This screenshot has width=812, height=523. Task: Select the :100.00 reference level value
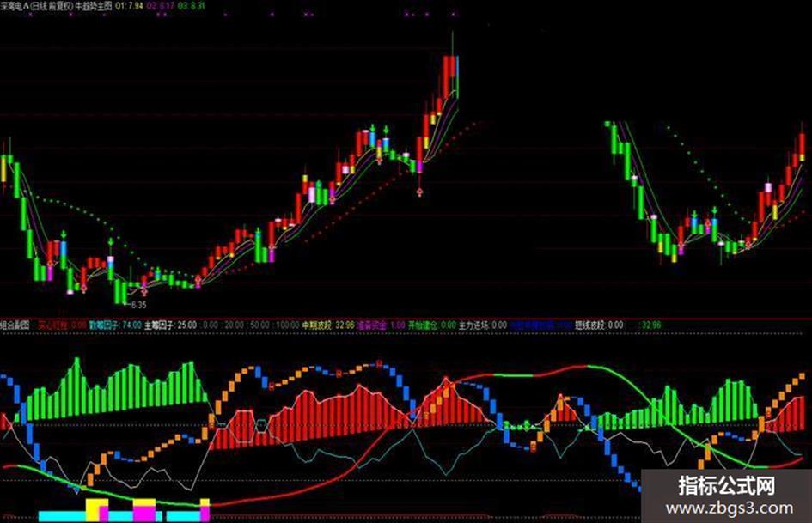[x=286, y=325]
